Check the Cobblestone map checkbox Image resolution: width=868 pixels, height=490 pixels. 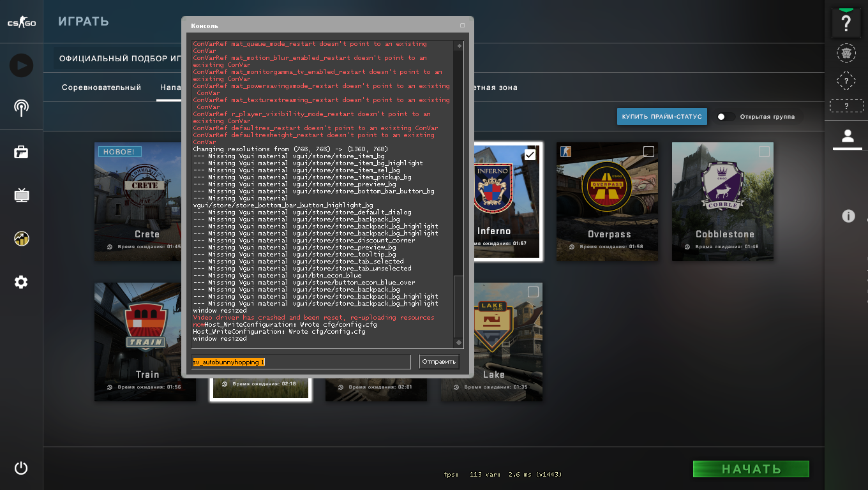[x=764, y=151]
